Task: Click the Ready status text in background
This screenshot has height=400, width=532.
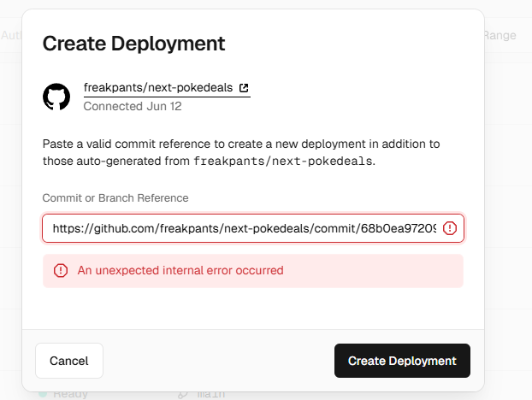Action: tap(70, 394)
